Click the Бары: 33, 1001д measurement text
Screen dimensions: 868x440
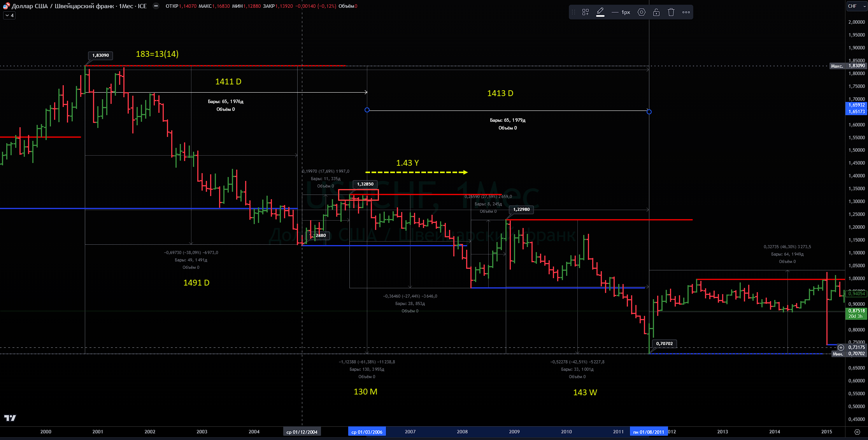[x=577, y=369]
